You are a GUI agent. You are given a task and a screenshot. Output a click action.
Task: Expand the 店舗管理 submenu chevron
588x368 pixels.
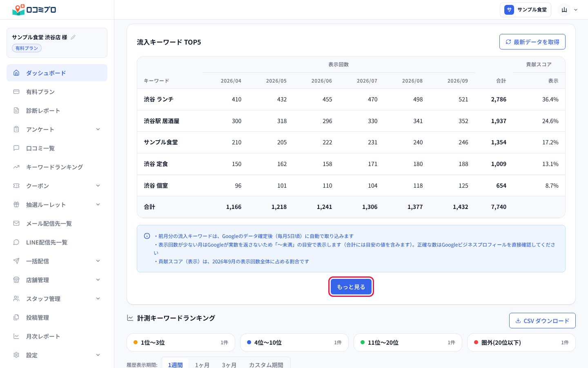[x=98, y=280]
